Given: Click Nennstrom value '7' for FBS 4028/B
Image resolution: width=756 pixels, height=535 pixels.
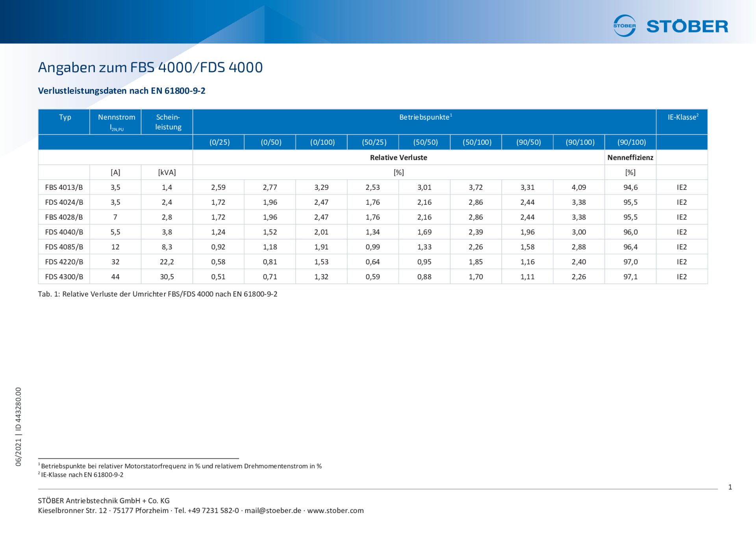Looking at the screenshot, I should point(115,217).
